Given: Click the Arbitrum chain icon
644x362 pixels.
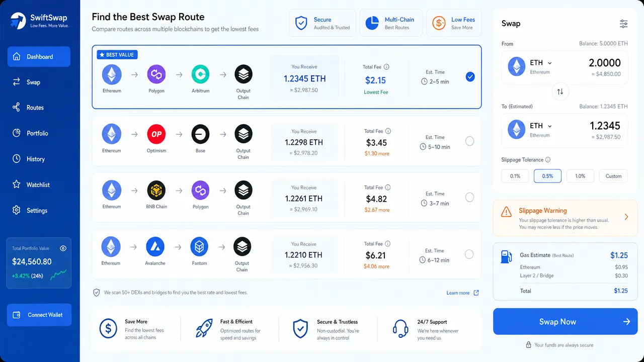Looking at the screenshot, I should [x=200, y=74].
